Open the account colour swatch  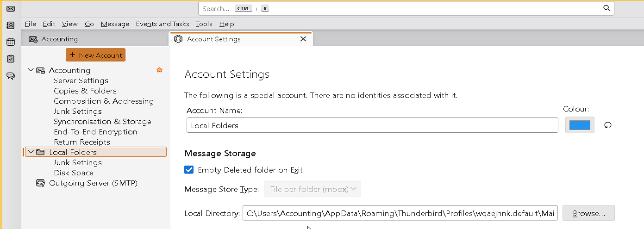pyautogui.click(x=580, y=125)
